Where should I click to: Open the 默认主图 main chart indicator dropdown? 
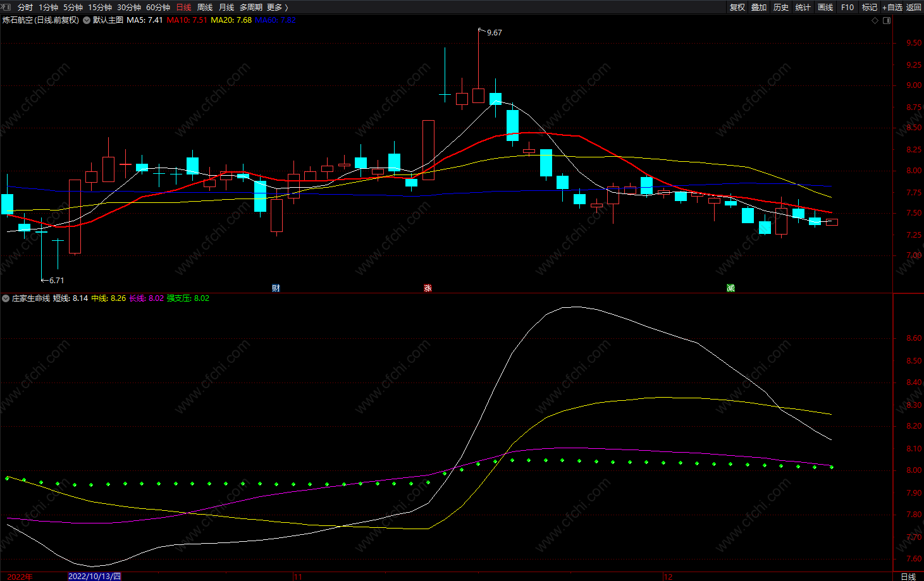[x=87, y=20]
